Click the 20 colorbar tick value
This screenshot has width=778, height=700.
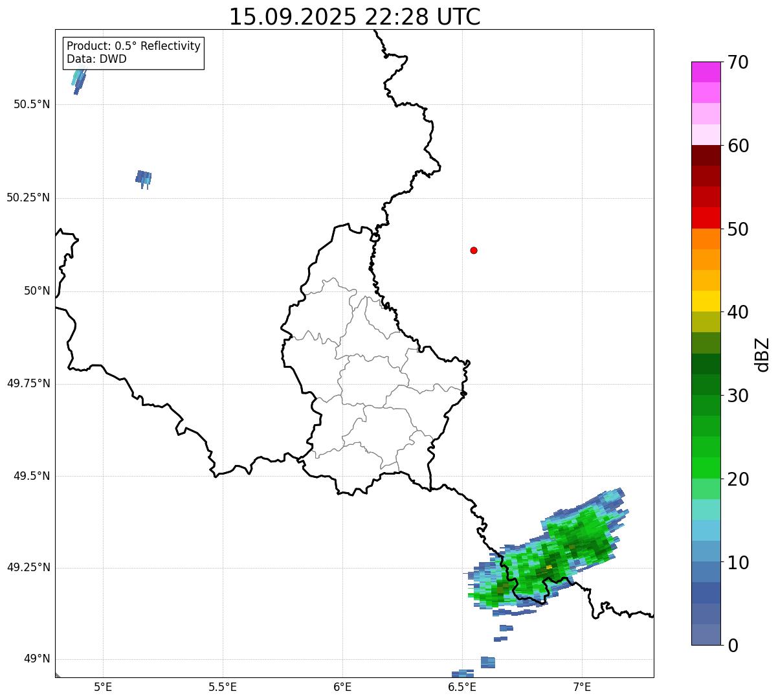(738, 479)
